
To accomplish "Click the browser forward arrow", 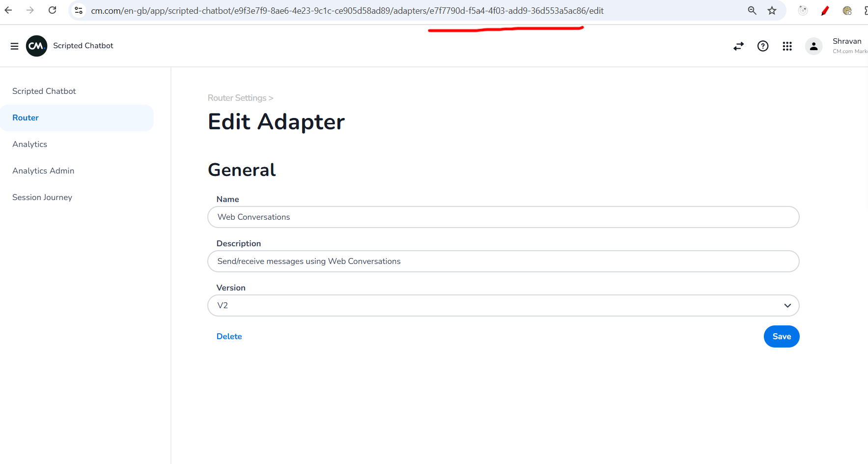I will tap(30, 10).
